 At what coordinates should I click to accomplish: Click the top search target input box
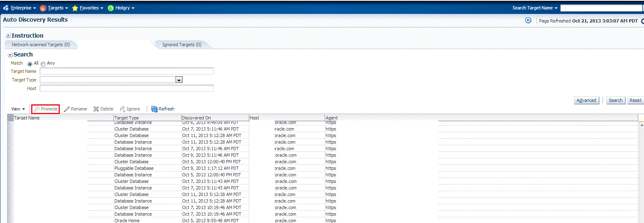click(601, 8)
